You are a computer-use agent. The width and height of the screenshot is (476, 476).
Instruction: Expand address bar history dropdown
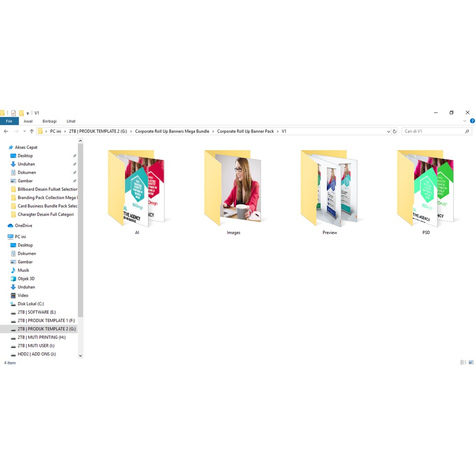coord(388,132)
